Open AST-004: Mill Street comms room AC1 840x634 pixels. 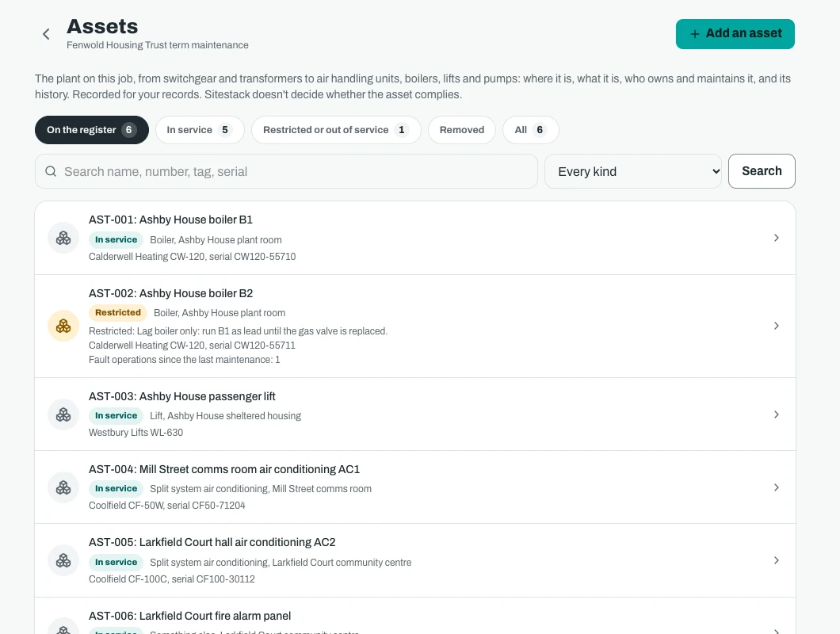pyautogui.click(x=415, y=487)
